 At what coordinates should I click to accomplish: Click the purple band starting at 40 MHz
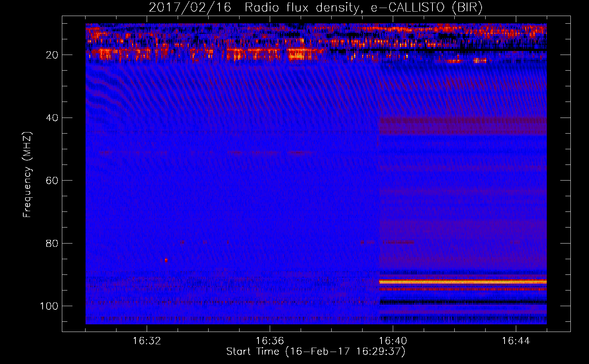pos(463,126)
